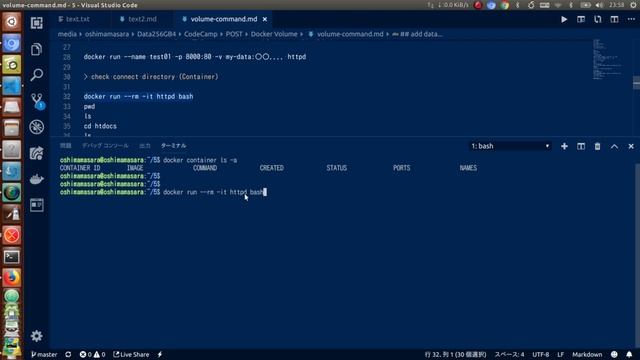Open the project manager panel icon
The image size is (640, 360).
(x=36, y=205)
